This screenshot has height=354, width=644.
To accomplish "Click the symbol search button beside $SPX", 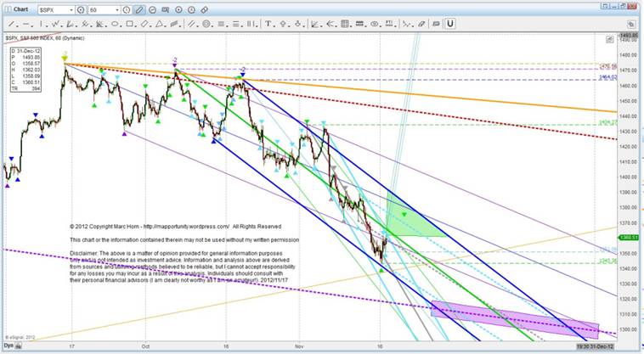I will pos(79,8).
